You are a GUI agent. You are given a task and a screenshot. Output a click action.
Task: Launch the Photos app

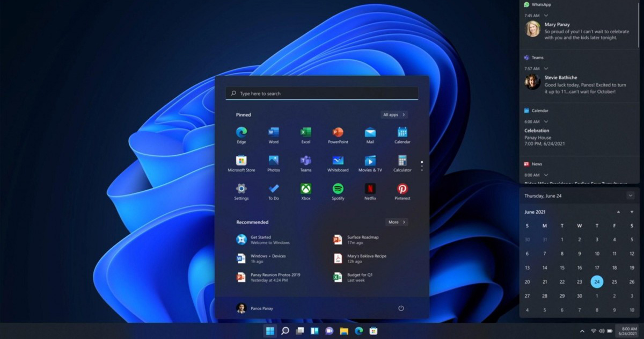(x=274, y=163)
